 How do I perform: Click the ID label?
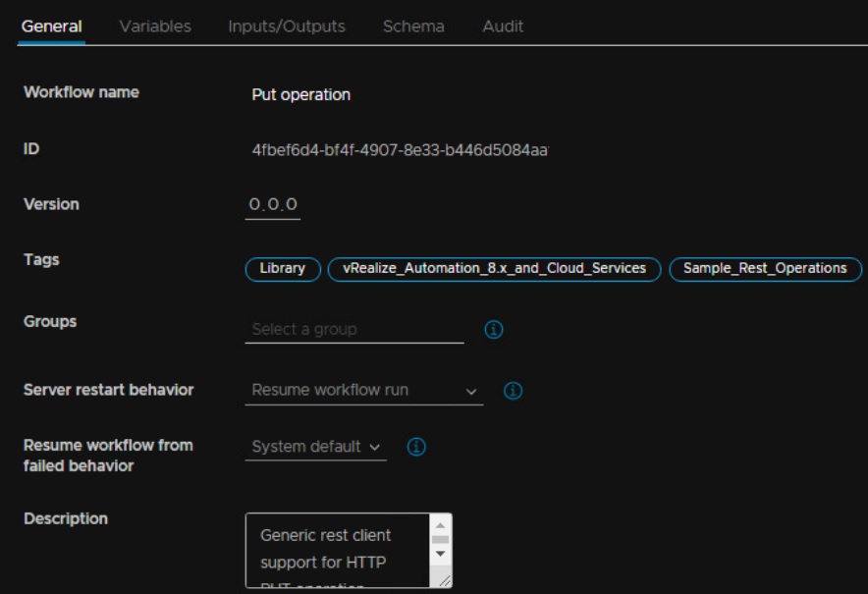[x=31, y=149]
